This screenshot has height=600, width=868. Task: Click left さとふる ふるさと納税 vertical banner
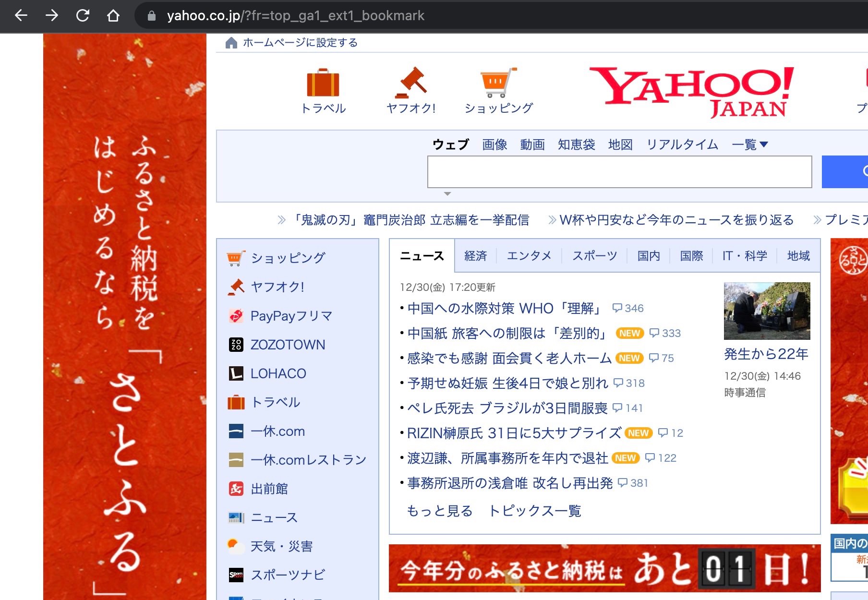coord(125,317)
